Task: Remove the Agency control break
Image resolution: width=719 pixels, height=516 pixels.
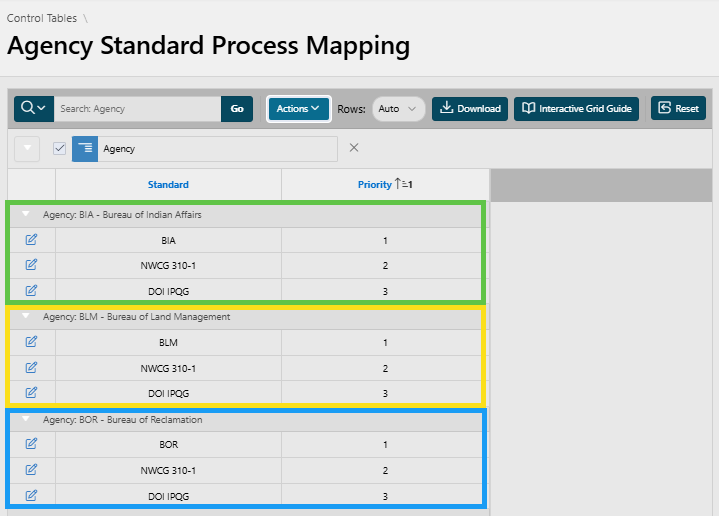Action: coord(354,148)
